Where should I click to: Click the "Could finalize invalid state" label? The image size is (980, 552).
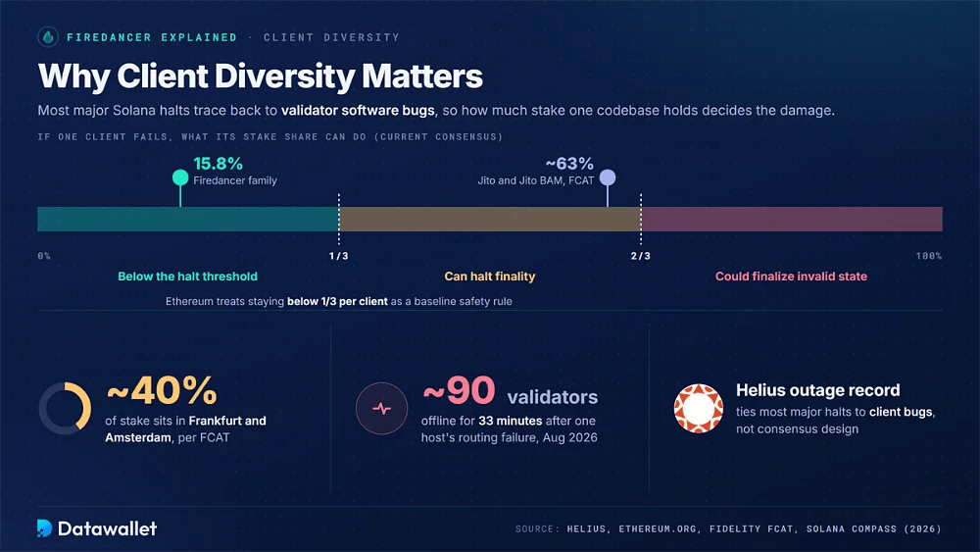[x=791, y=276]
